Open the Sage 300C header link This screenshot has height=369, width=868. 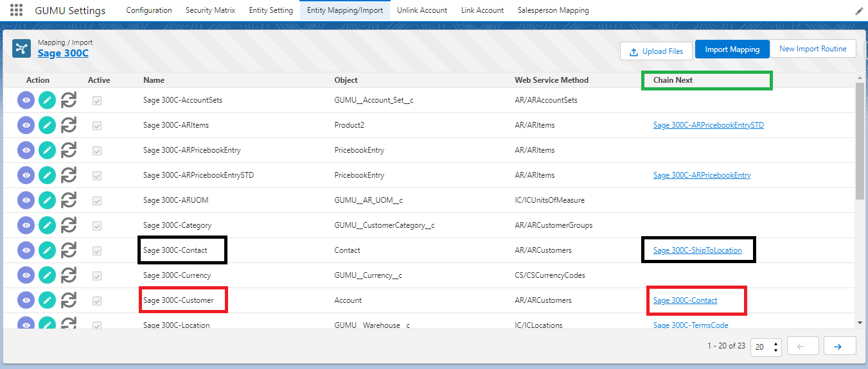63,53
